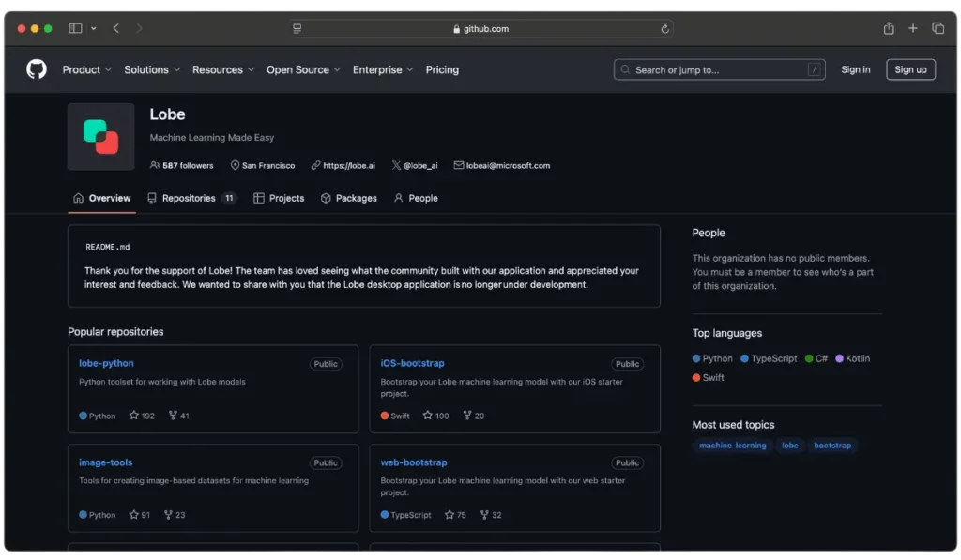Go back with the browser back arrow

pos(115,28)
